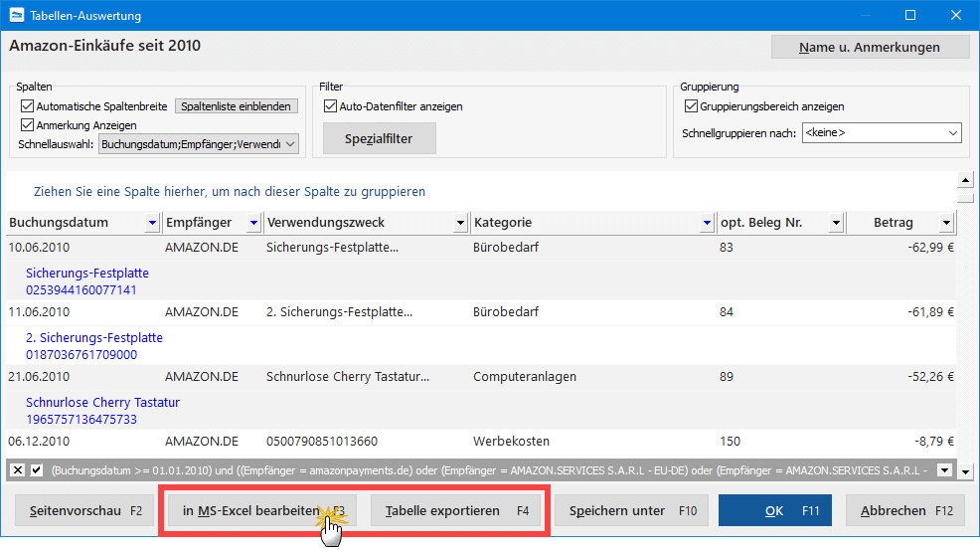Click the Beleg Nr. cell 150
The width and height of the screenshot is (980, 553).
(730, 441)
